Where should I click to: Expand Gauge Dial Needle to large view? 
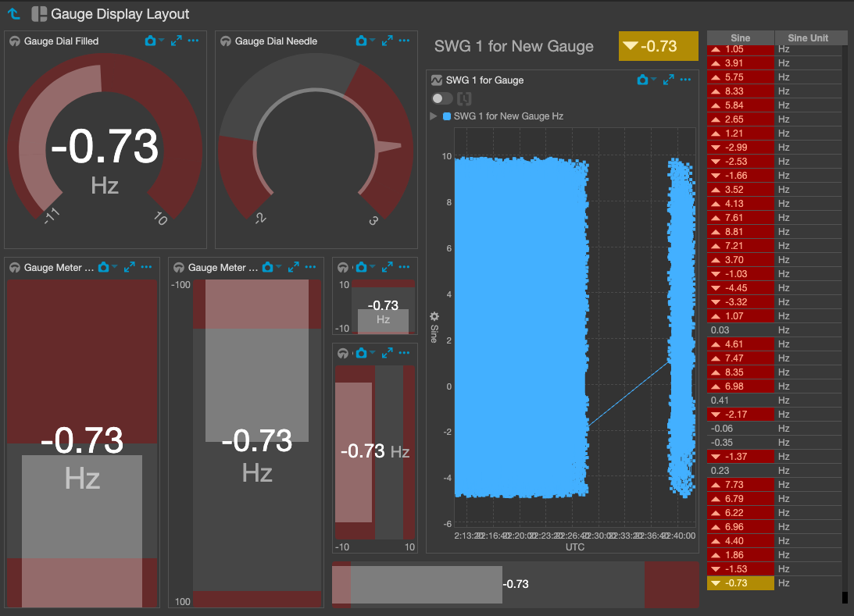coord(388,41)
